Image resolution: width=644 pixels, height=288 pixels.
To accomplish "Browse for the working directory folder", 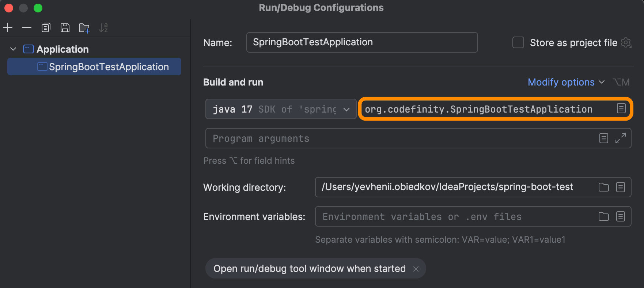I will coord(604,187).
